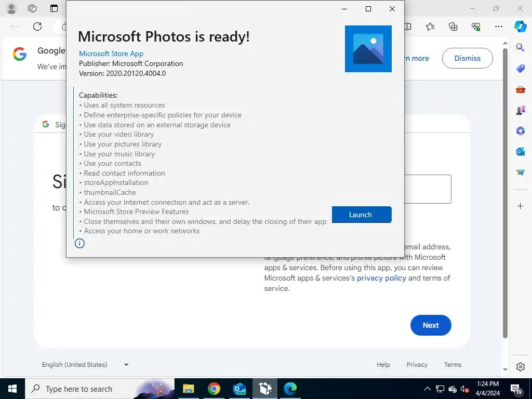
Task: Click 'Version: 2020.20120.4004.0' text
Action: (x=122, y=73)
